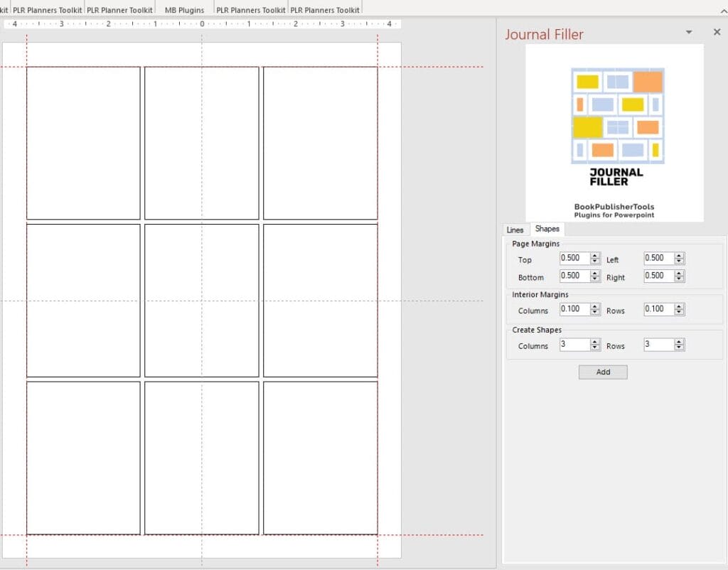Increase the Left page margin with up arrow
Screen dimensions: 728x570
click(679, 255)
